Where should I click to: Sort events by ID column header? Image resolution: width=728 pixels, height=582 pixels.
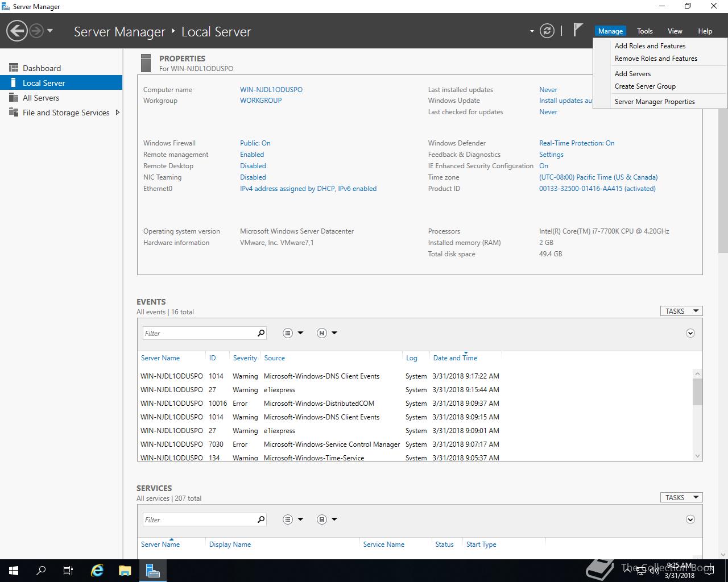[212, 358]
